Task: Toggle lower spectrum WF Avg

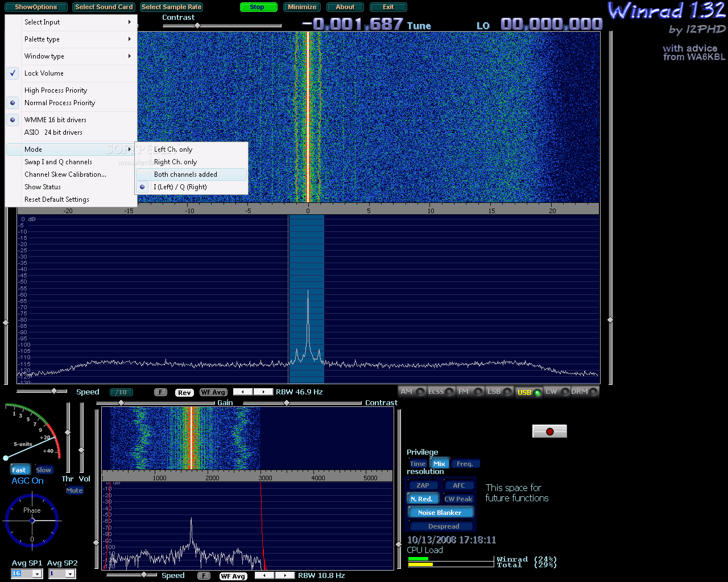Action: pos(233,576)
